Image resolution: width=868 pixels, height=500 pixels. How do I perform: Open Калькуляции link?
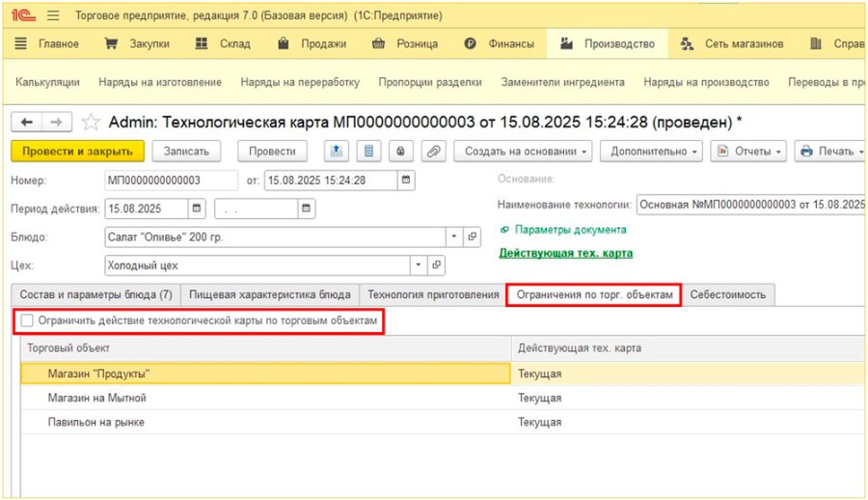click(47, 82)
